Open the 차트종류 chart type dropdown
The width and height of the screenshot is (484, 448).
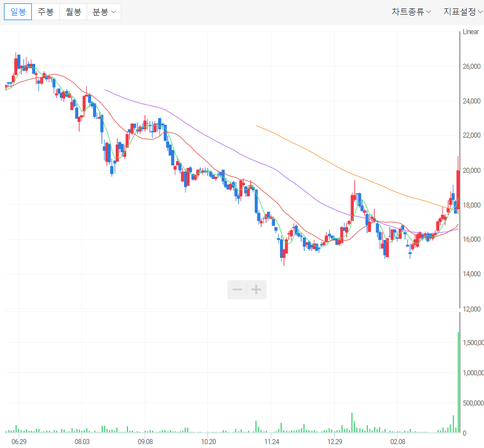411,12
